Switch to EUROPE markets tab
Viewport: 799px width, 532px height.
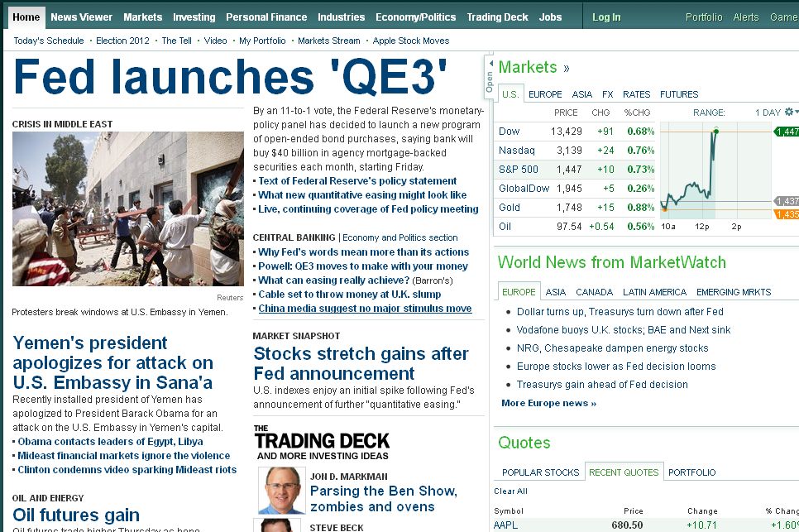545,94
